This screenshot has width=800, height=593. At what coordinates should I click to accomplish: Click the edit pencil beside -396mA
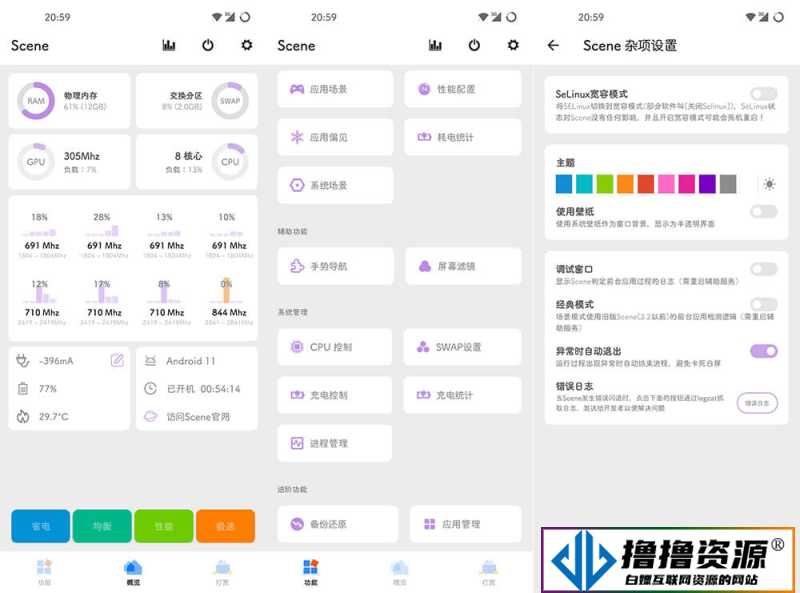tap(117, 361)
